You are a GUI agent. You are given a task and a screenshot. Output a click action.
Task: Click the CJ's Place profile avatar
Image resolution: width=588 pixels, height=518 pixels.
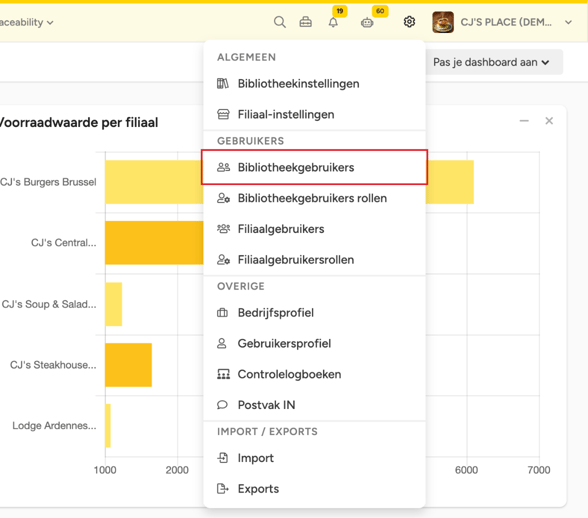(443, 22)
